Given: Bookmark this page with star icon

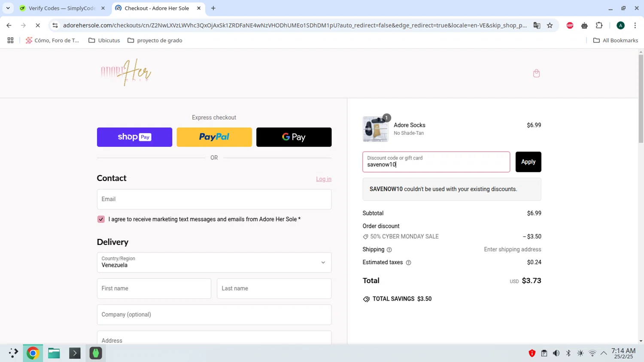Looking at the screenshot, I should click(550, 25).
